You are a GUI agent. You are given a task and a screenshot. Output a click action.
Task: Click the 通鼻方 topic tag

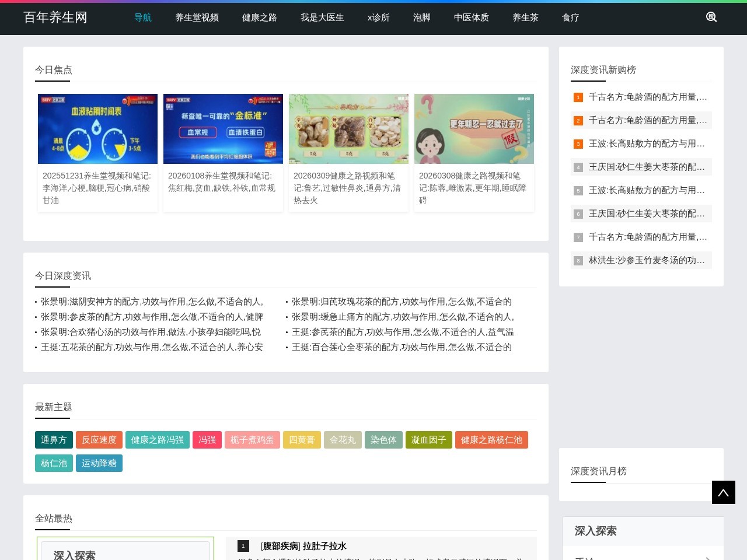coord(54,440)
